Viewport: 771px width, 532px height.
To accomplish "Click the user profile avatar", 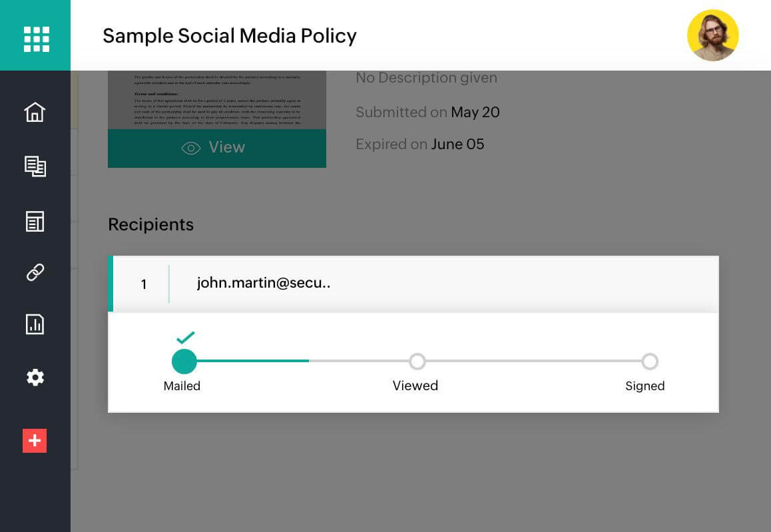I will click(x=712, y=35).
